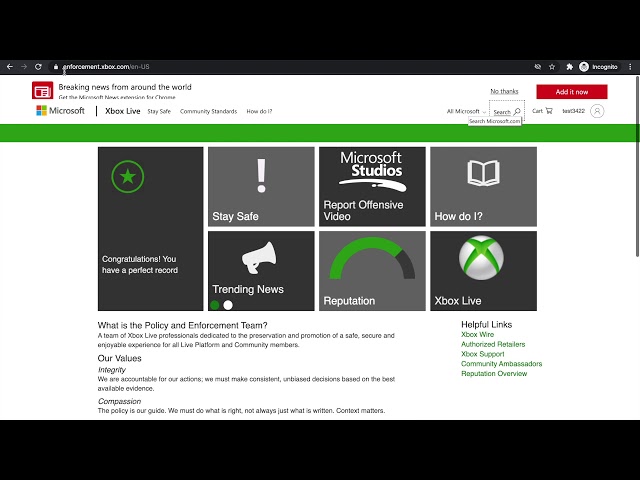The height and width of the screenshot is (480, 640).
Task: Open the Xbox Live sphere tile
Action: tap(483, 271)
